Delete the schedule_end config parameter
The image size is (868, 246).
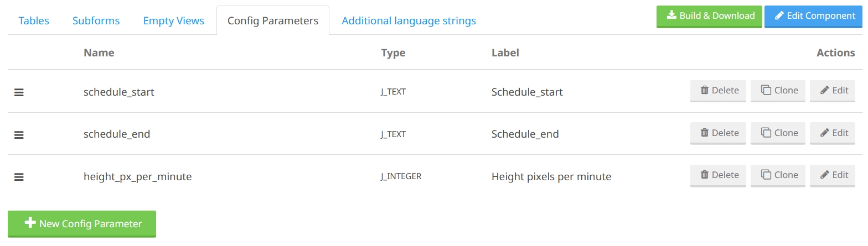[718, 133]
